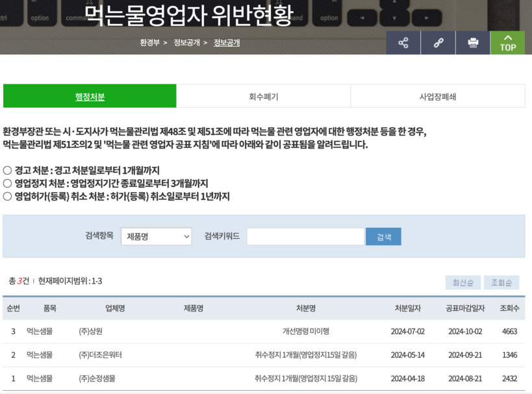
Task: Switch to the 사업장폐쇄 tab
Action: [437, 97]
